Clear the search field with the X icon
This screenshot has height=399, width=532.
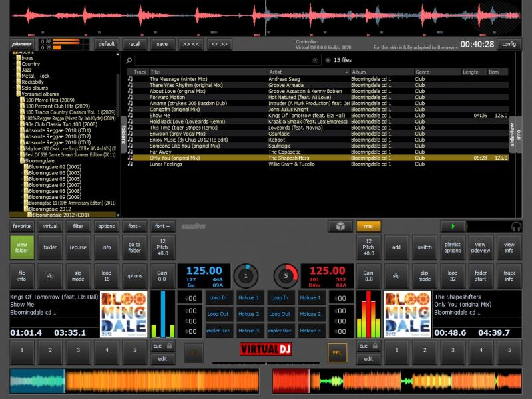(x=315, y=61)
